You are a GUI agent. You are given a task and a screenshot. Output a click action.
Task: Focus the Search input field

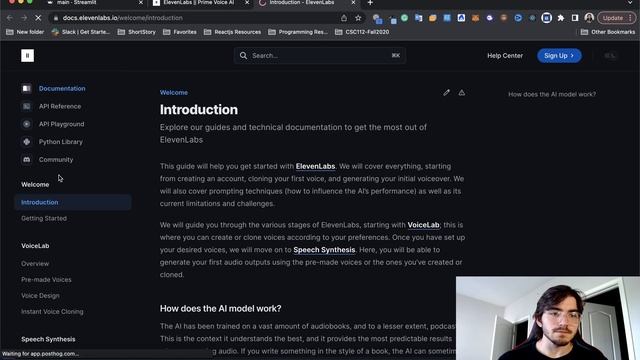click(320, 56)
